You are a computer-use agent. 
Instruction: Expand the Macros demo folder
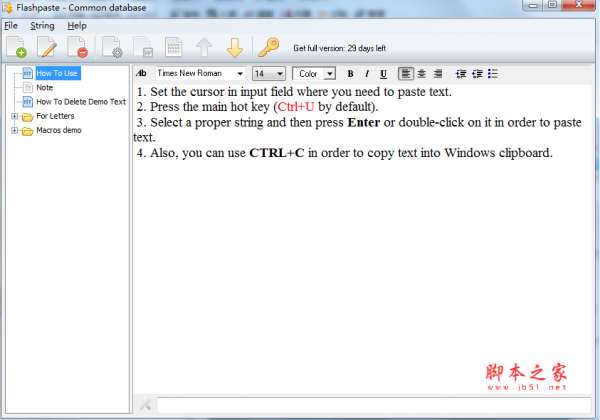pyautogui.click(x=15, y=130)
